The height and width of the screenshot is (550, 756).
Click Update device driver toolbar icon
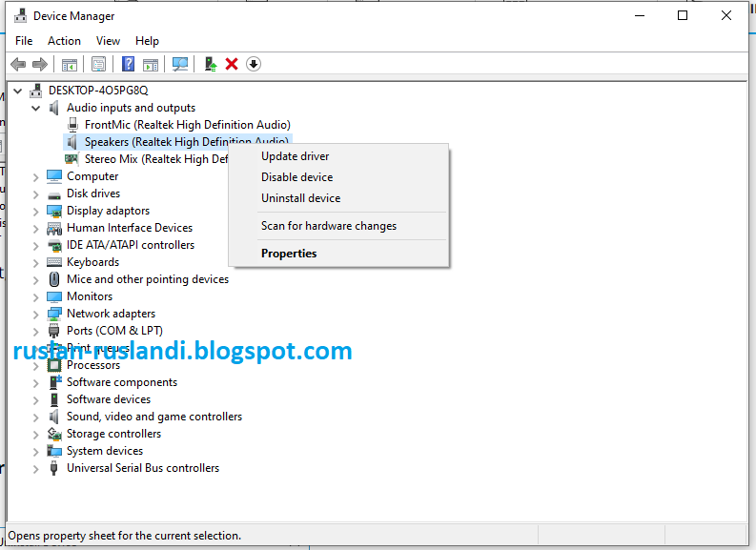tap(211, 64)
